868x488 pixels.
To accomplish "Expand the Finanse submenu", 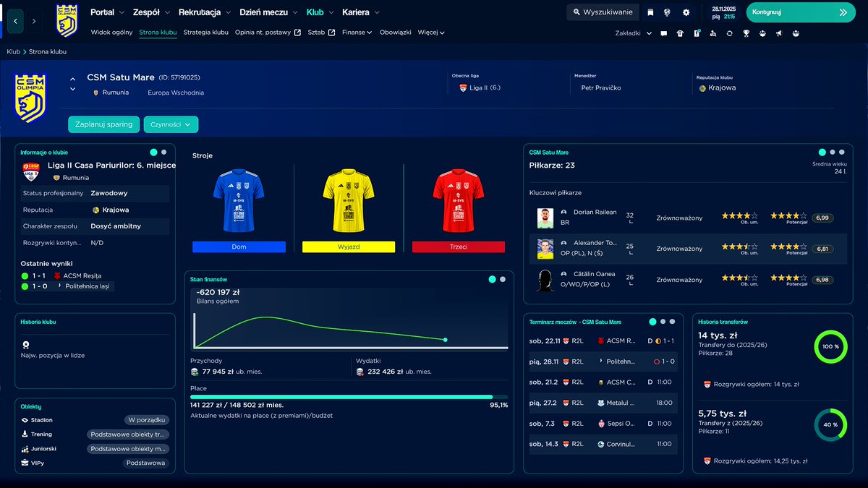I will pos(357,33).
